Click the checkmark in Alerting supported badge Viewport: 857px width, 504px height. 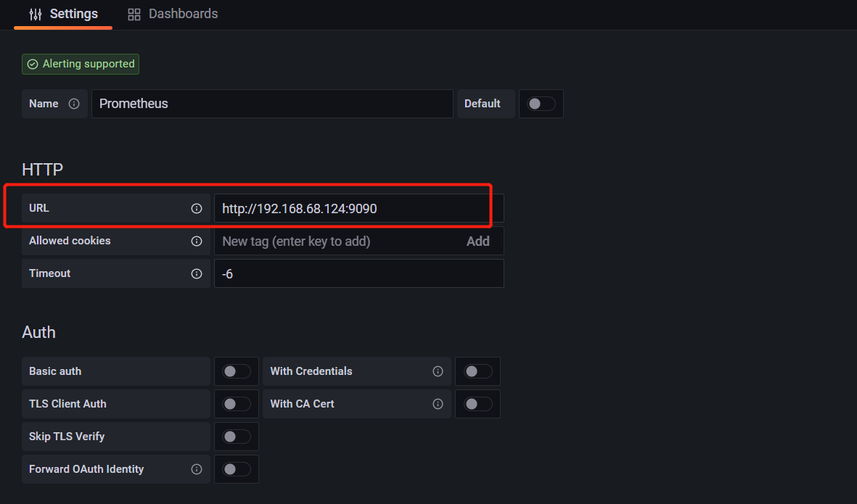[x=32, y=64]
